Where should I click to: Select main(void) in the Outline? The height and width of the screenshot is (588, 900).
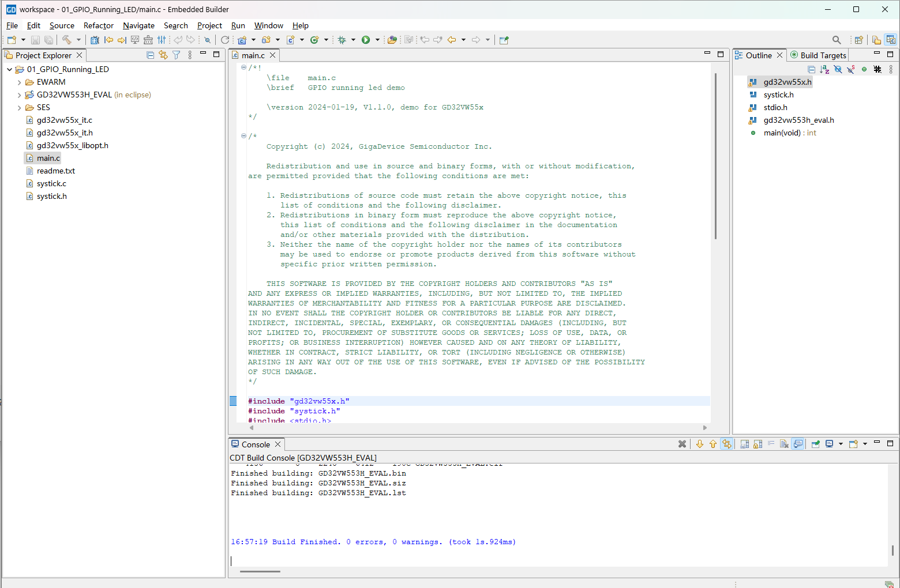click(x=782, y=133)
